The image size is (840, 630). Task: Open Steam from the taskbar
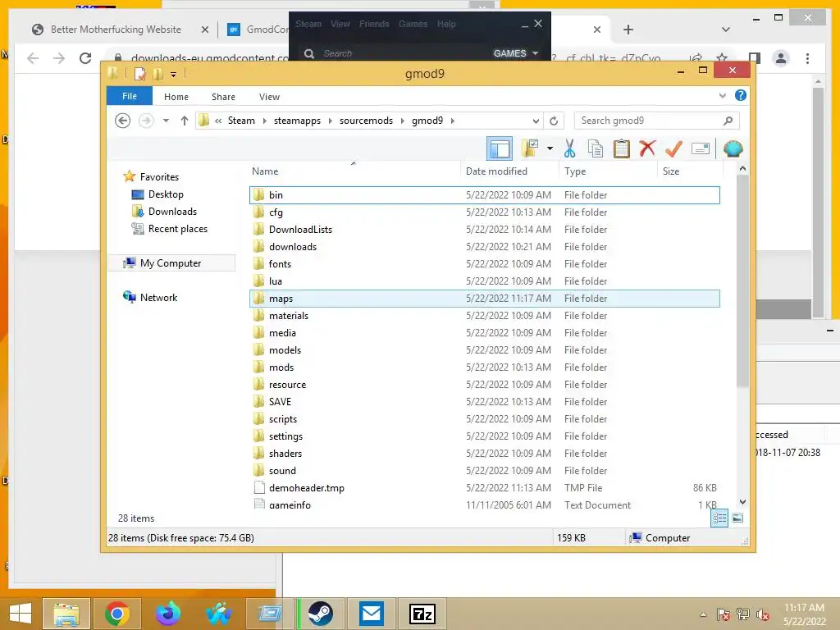point(321,614)
